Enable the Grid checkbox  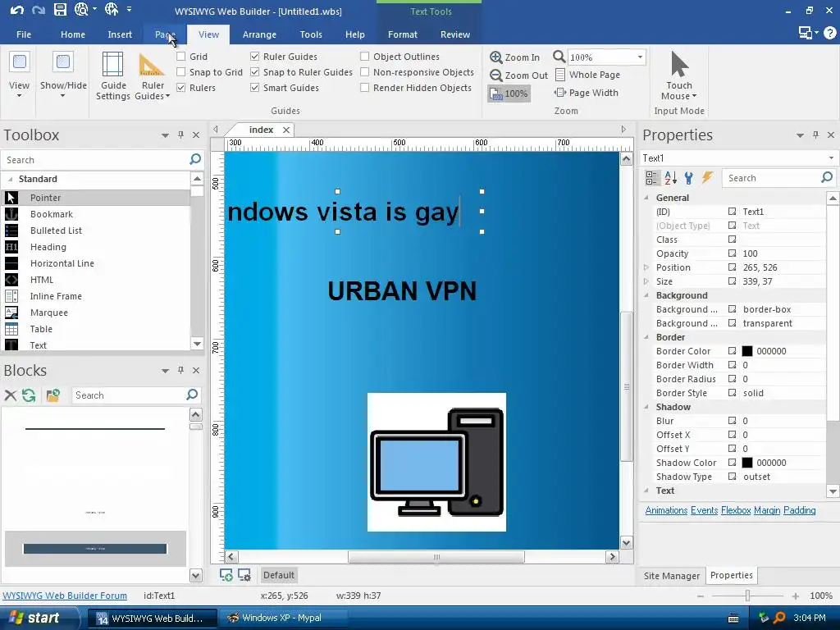(181, 57)
